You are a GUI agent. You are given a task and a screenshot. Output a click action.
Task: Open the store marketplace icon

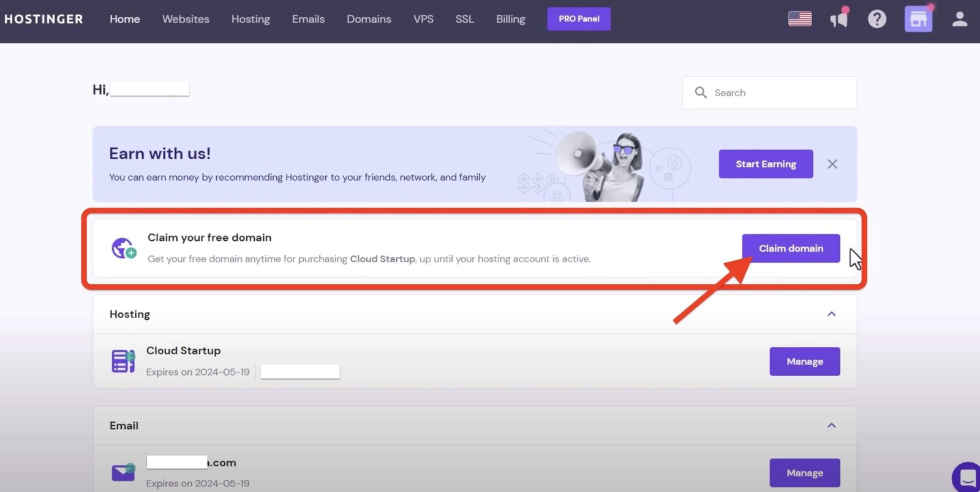(918, 19)
